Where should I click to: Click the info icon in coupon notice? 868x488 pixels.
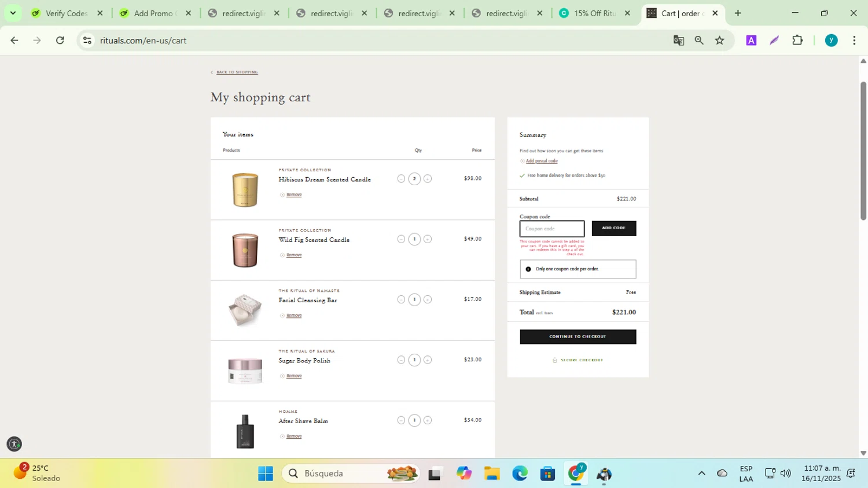click(528, 269)
